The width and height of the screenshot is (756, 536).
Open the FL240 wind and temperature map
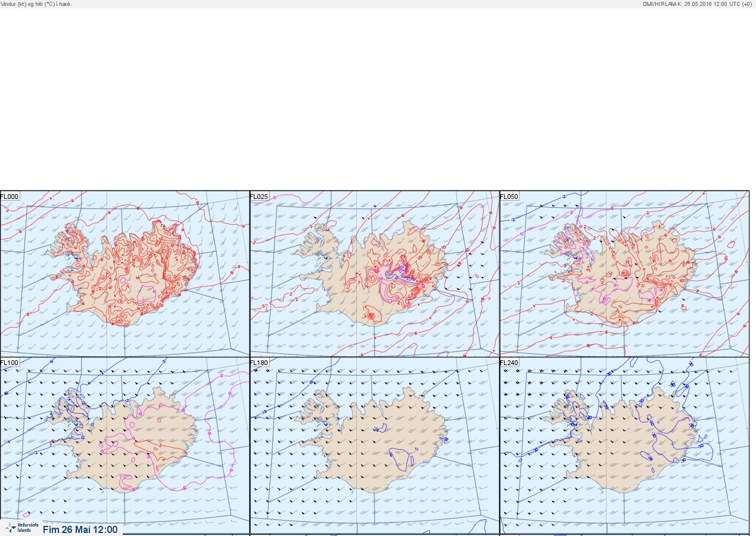[x=624, y=445]
